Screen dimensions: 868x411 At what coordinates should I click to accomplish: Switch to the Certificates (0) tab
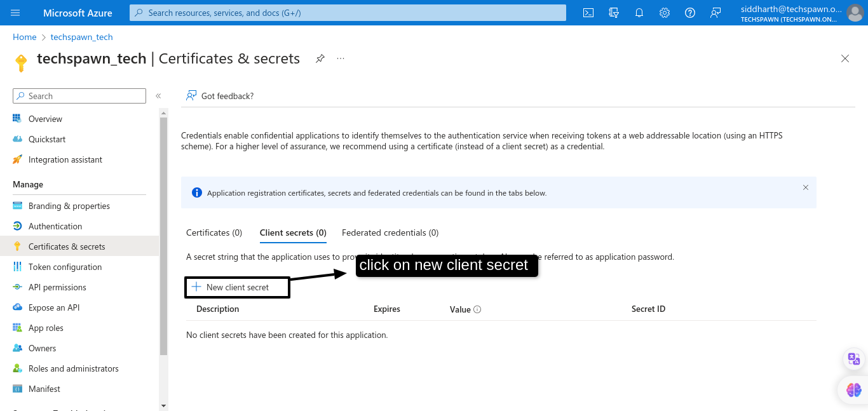click(214, 232)
